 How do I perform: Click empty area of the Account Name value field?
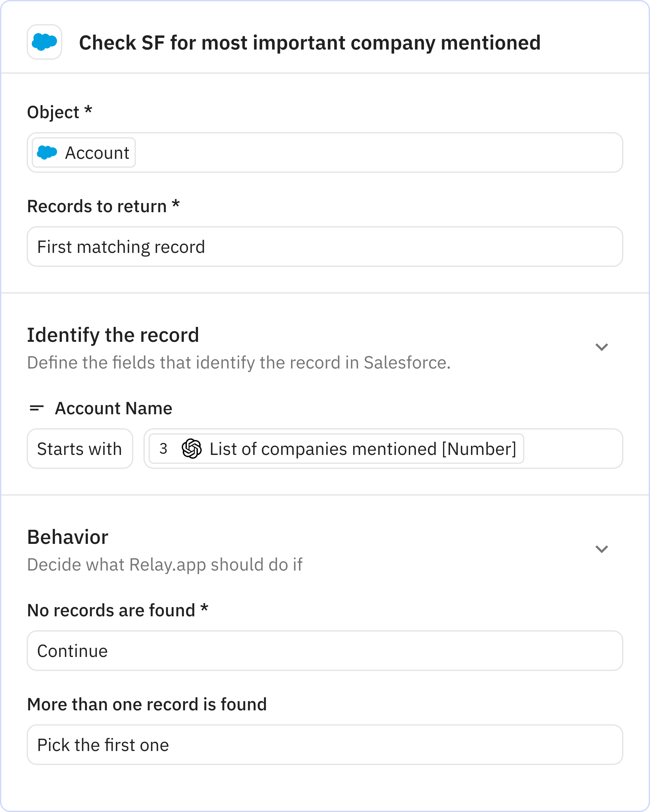572,449
